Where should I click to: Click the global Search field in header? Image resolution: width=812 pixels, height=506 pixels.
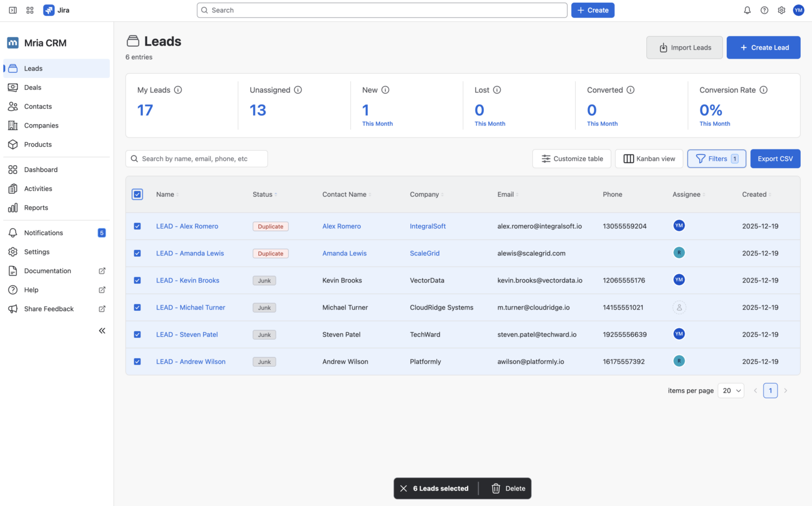[382, 10]
